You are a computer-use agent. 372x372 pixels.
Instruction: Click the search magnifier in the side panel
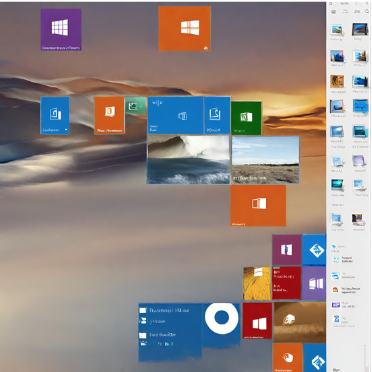[x=367, y=12]
